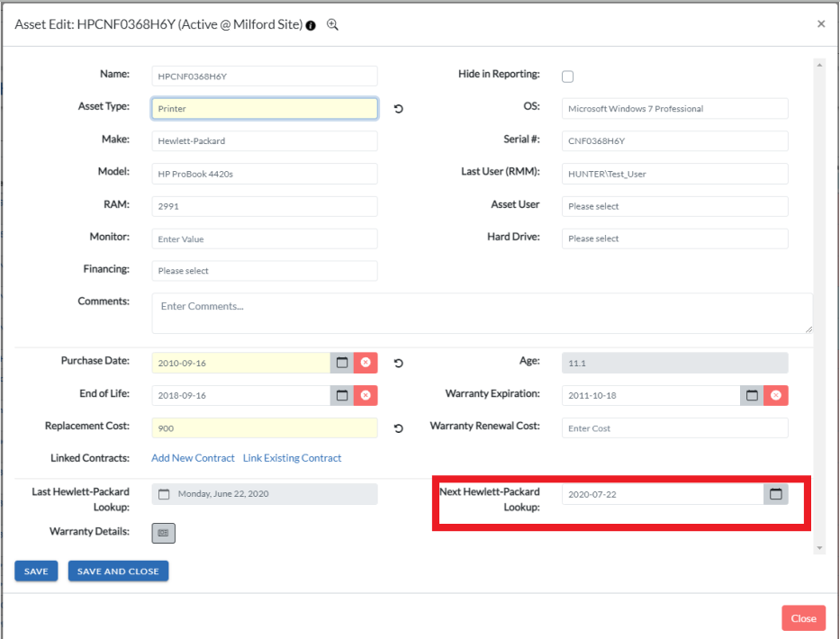The image size is (840, 639).
Task: Click the Add New Contract link
Action: click(193, 458)
